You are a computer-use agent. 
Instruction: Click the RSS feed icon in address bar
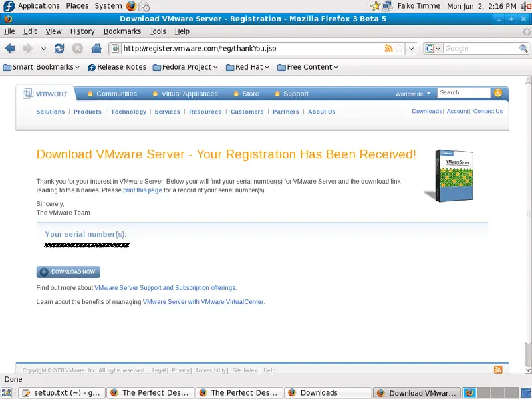388,49
